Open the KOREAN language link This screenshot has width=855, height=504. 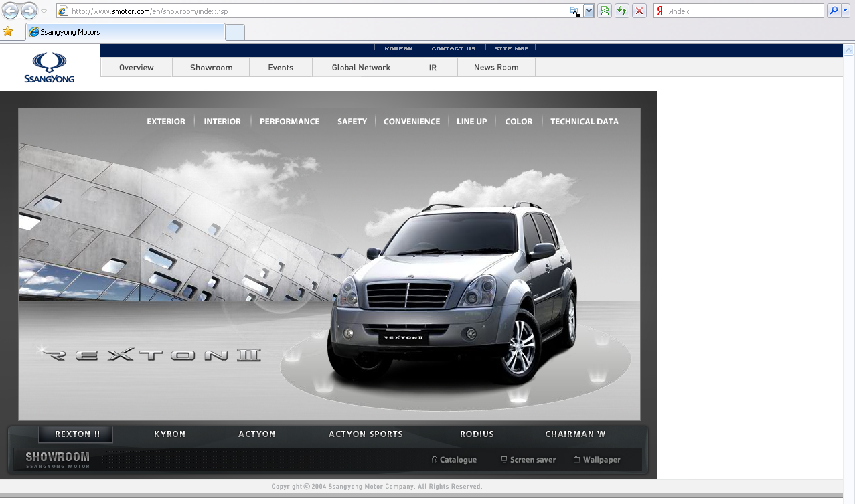398,48
